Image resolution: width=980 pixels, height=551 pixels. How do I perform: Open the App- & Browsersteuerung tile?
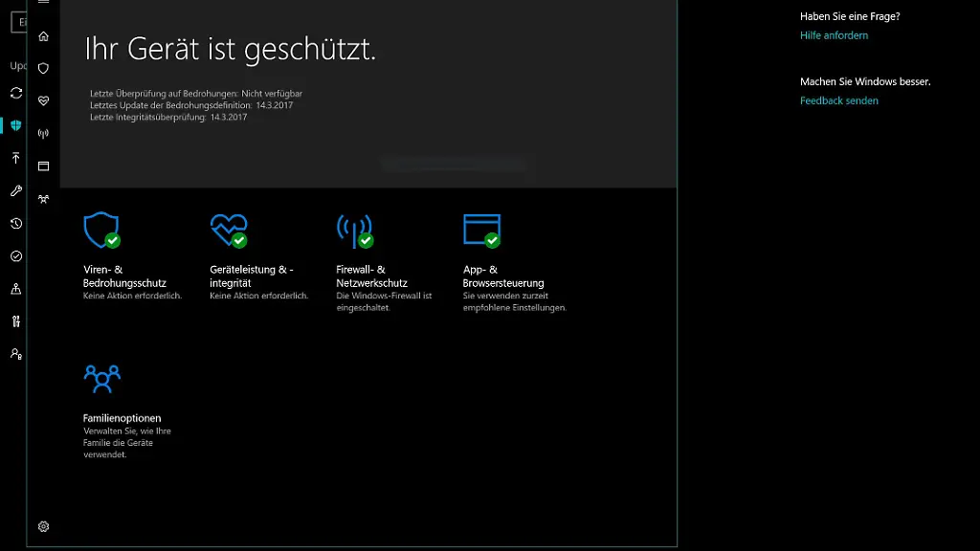[x=483, y=228]
